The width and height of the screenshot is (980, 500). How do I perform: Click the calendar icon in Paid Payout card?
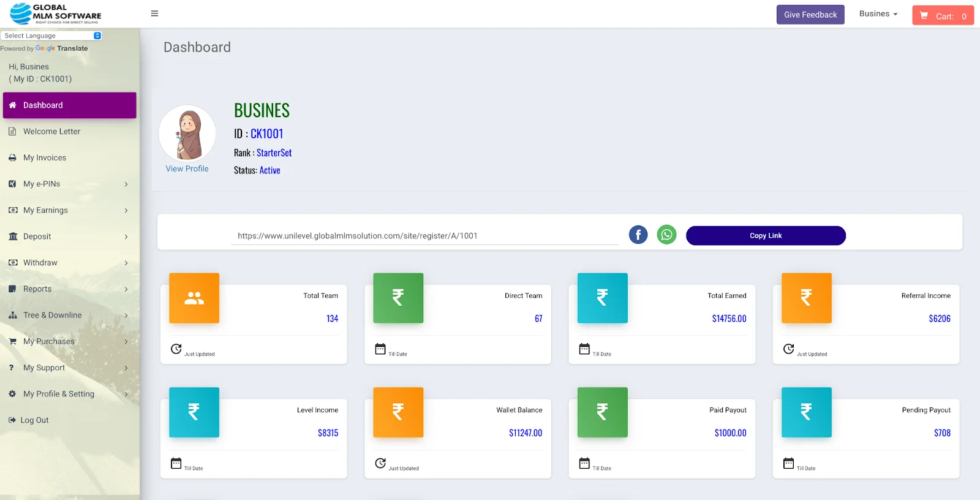click(584, 463)
